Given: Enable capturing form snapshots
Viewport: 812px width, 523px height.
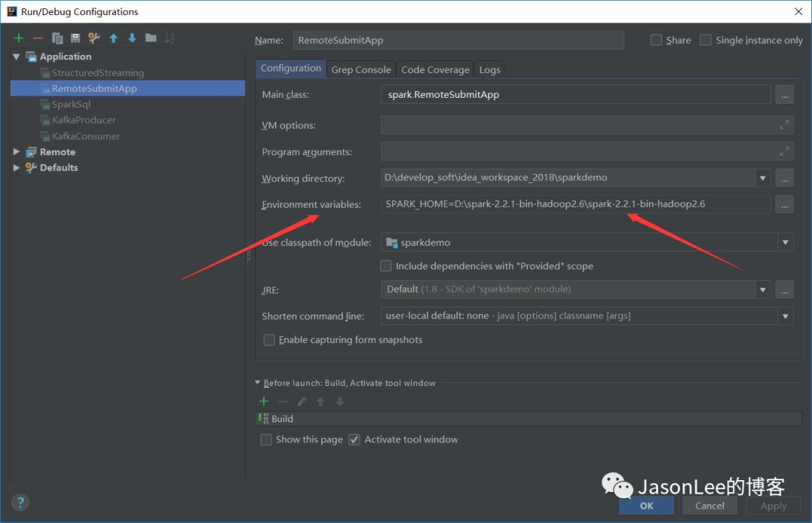Looking at the screenshot, I should 269,340.
